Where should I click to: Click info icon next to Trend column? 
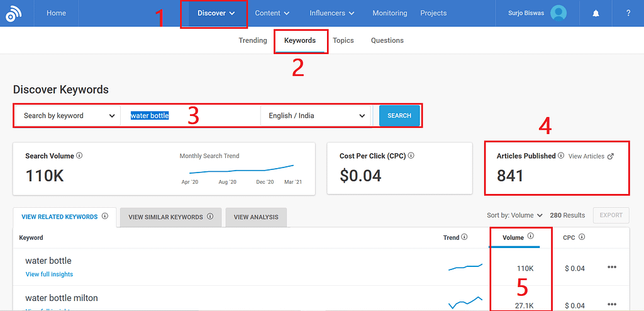464,237
